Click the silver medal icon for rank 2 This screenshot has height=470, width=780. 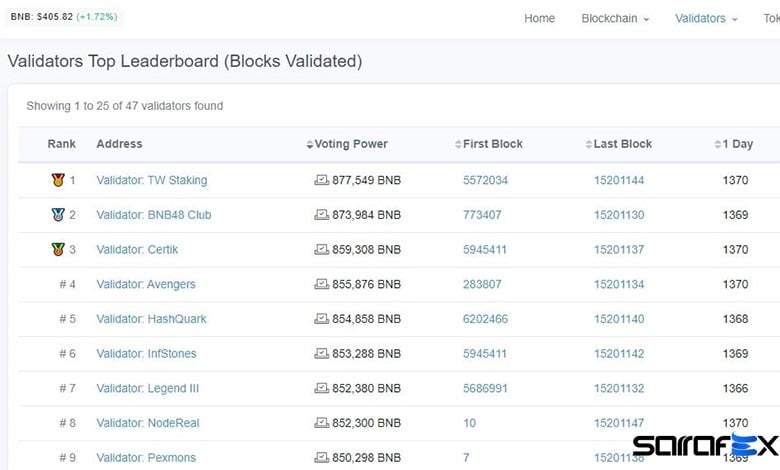pyautogui.click(x=58, y=215)
